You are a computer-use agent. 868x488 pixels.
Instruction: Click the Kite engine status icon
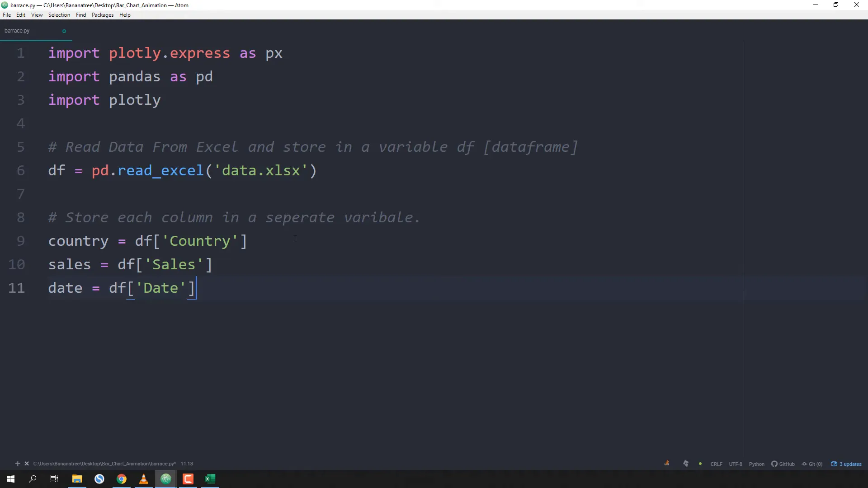pos(686,464)
